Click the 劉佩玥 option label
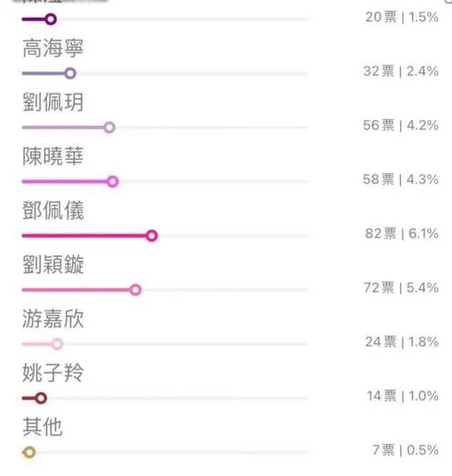Screen dimensions: 452x476 [x=53, y=103]
